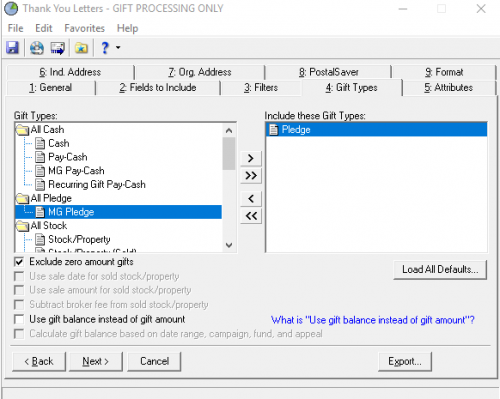Click the All Pledge folder icon
500x399 pixels.
point(22,199)
